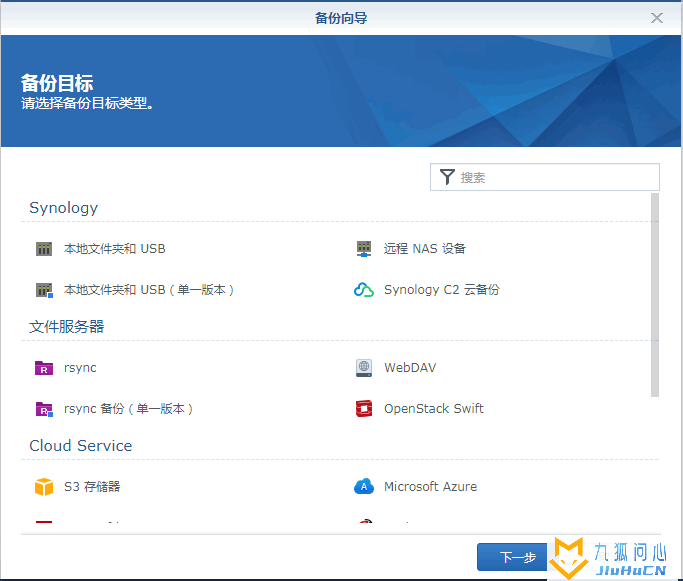
Task: Select 远程 NAS 设备 label
Action: pos(425,249)
